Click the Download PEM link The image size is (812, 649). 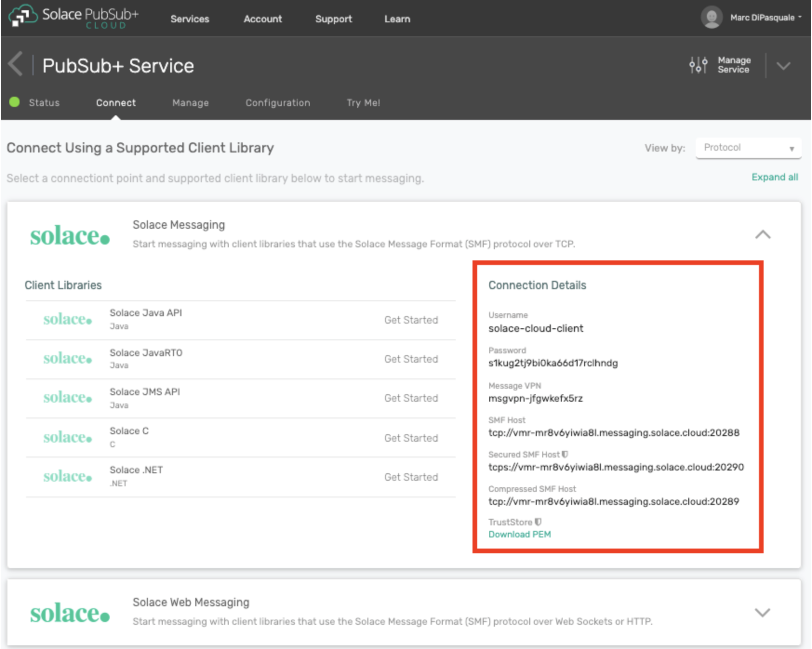click(519, 534)
